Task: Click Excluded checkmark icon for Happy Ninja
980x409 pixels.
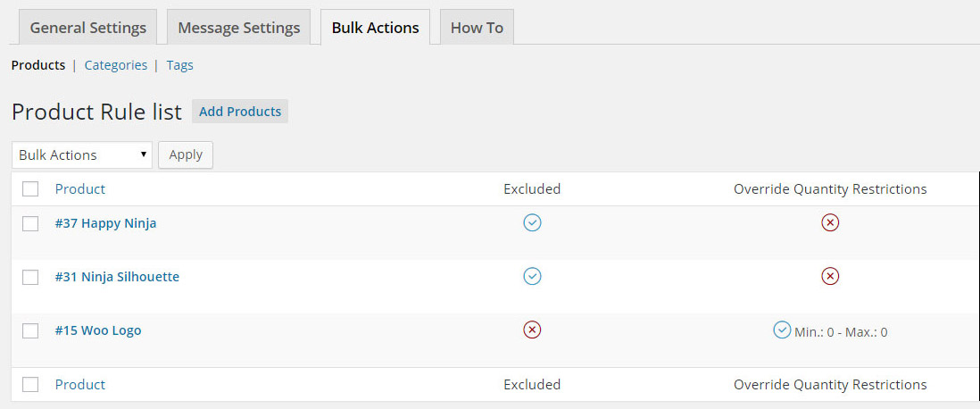Action: 532,222
